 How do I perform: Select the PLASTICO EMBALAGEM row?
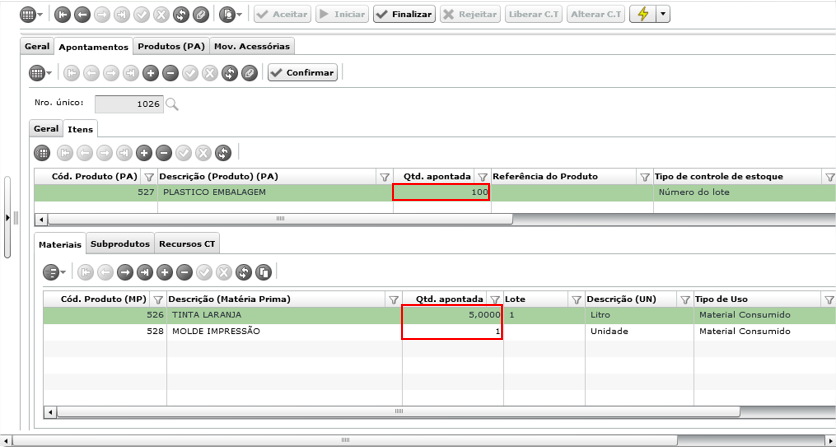pos(435,193)
